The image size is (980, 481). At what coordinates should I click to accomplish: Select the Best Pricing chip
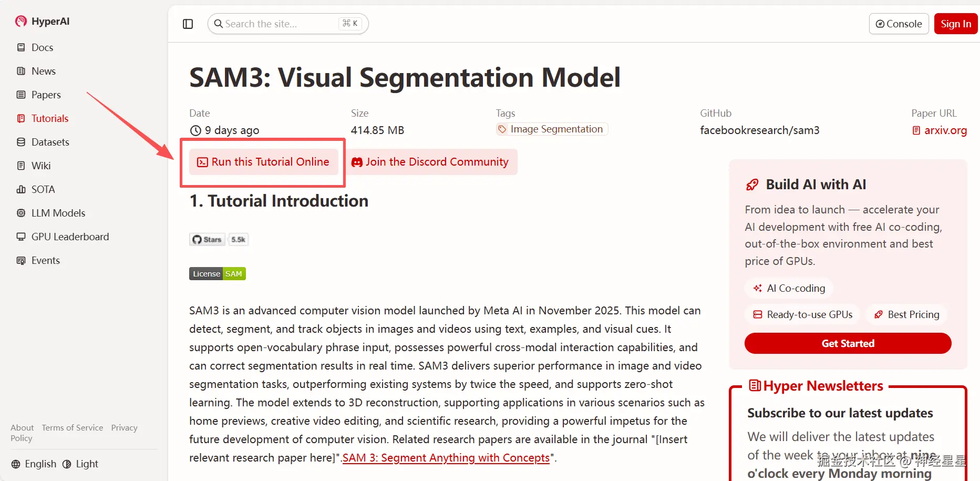click(906, 314)
